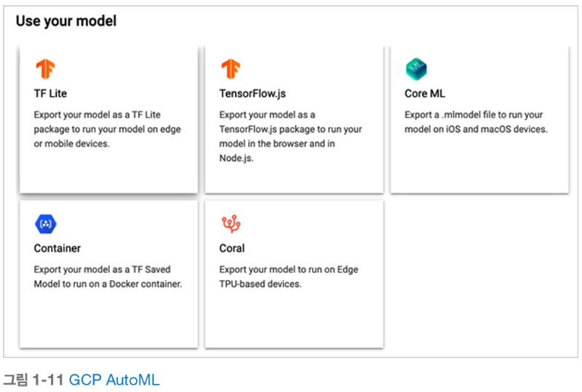Click the Container blue hexagon icon
This screenshot has height=392, width=582.
click(x=46, y=224)
